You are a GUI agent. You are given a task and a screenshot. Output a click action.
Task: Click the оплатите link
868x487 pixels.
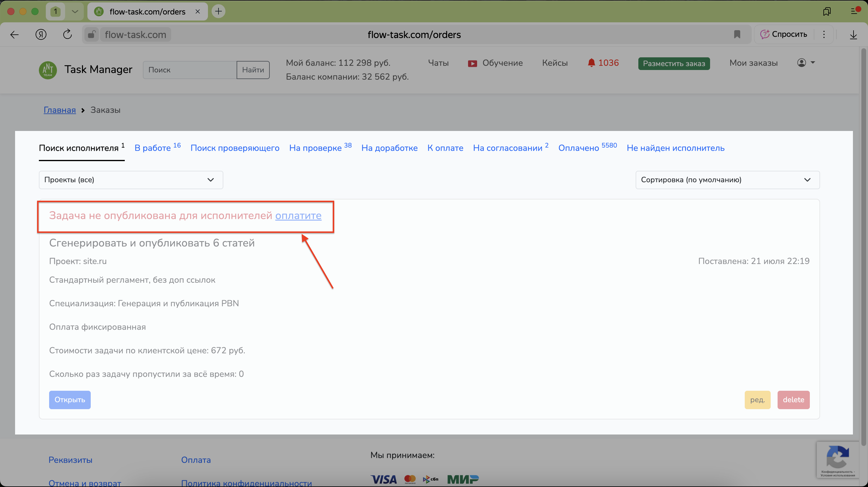click(x=298, y=215)
